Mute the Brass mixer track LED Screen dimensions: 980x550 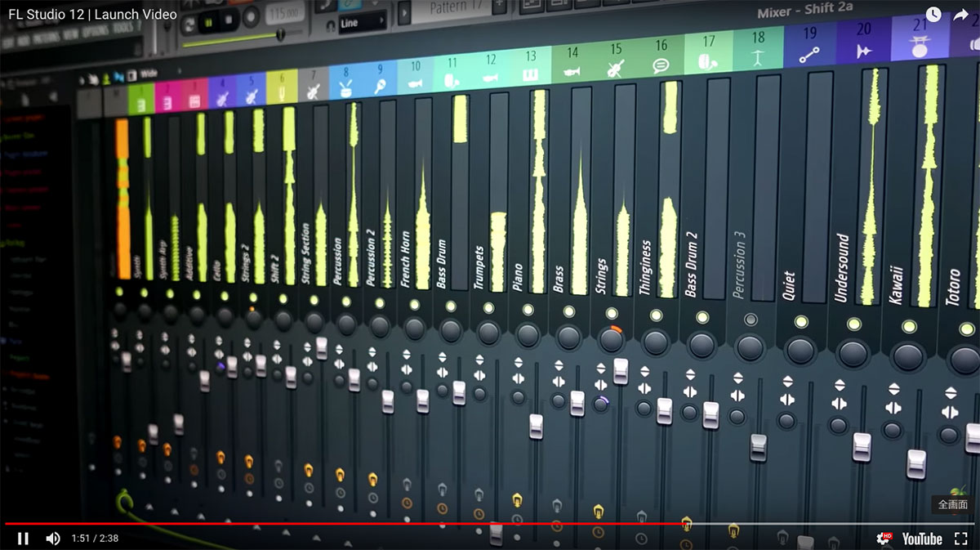[568, 311]
